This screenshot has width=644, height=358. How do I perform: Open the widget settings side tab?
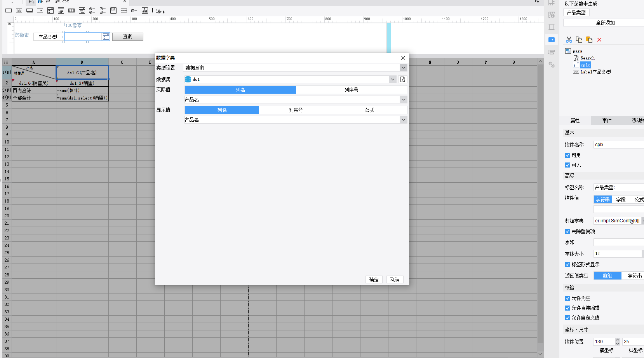pos(552,40)
